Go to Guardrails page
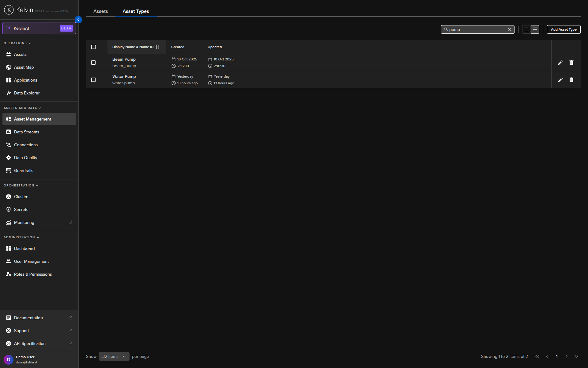The height and width of the screenshot is (368, 588). 24,171
